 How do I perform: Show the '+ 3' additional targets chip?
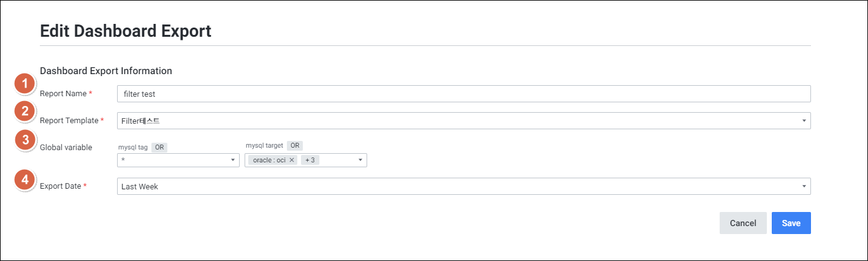(310, 161)
